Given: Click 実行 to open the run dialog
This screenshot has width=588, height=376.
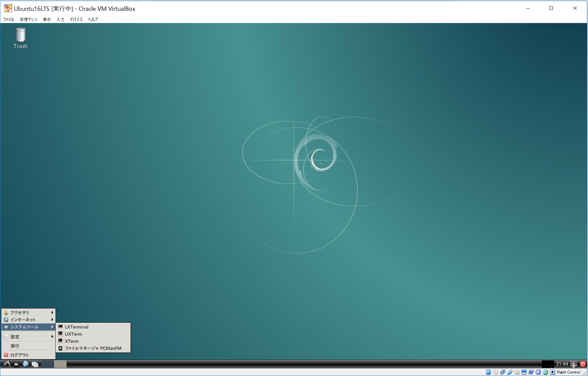Looking at the screenshot, I should (x=15, y=345).
